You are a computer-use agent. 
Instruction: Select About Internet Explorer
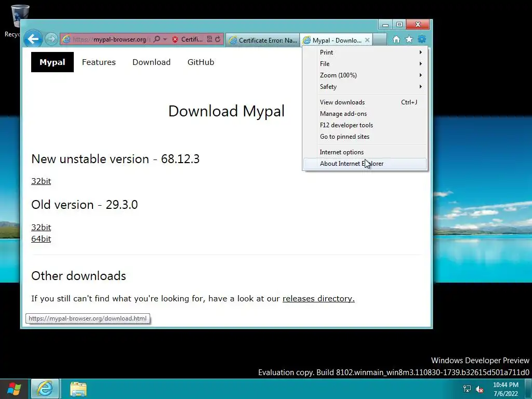pos(365,164)
